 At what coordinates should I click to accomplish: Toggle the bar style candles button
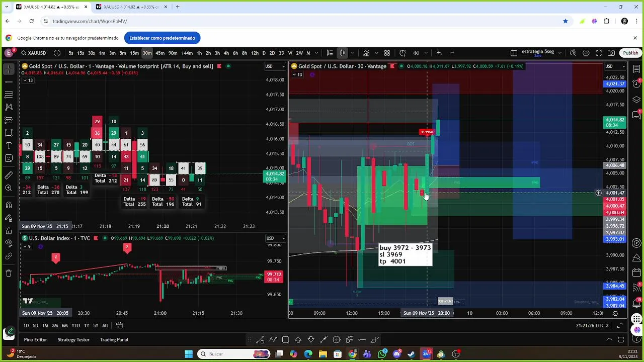pyautogui.click(x=342, y=53)
